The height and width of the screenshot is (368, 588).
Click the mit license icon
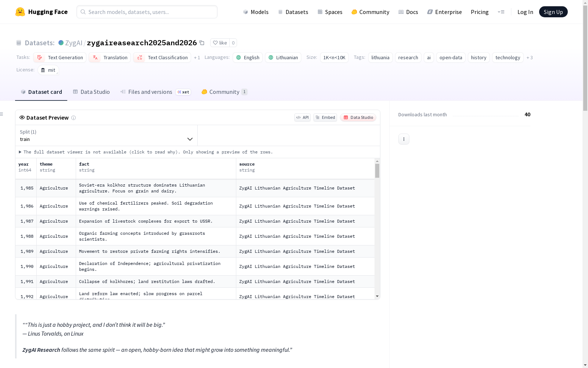pyautogui.click(x=43, y=70)
